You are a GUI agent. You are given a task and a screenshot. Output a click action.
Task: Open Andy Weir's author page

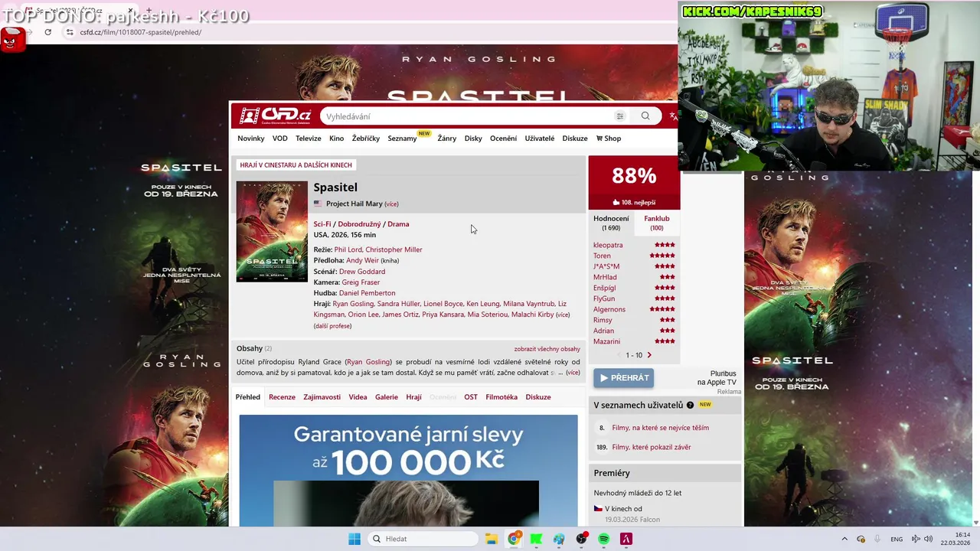tap(362, 260)
